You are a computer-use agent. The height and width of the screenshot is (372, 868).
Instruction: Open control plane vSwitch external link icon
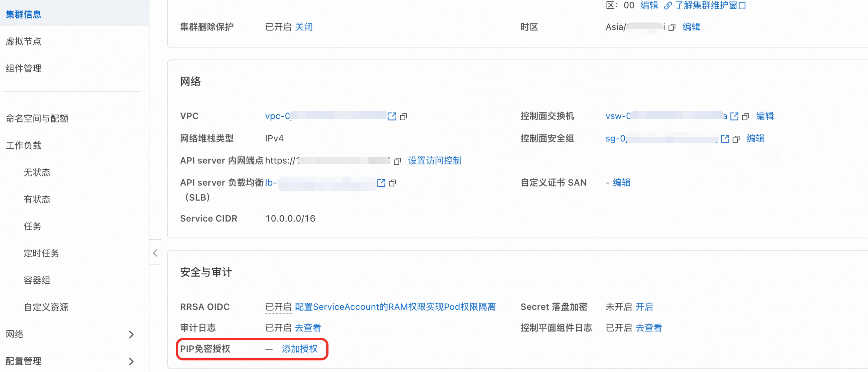click(734, 116)
